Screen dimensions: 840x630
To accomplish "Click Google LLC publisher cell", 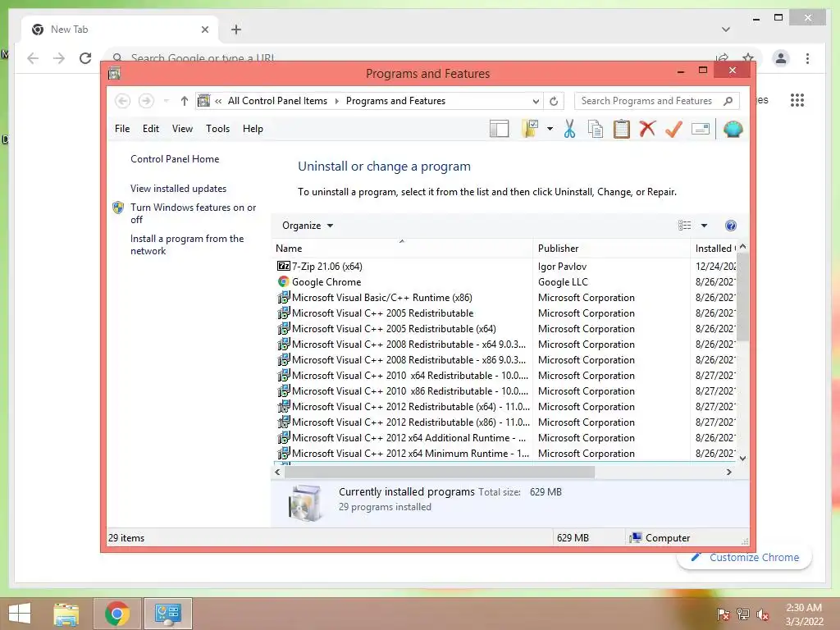I will click(x=563, y=282).
